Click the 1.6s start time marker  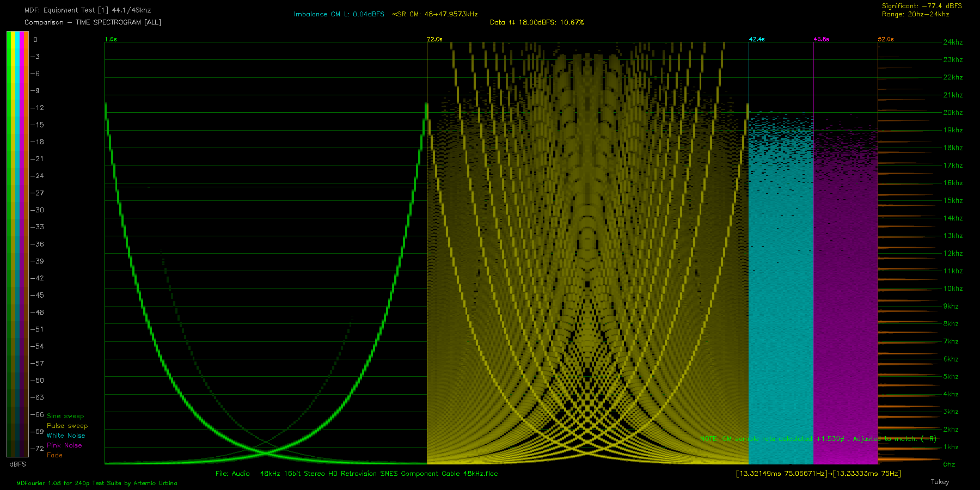[x=111, y=39]
